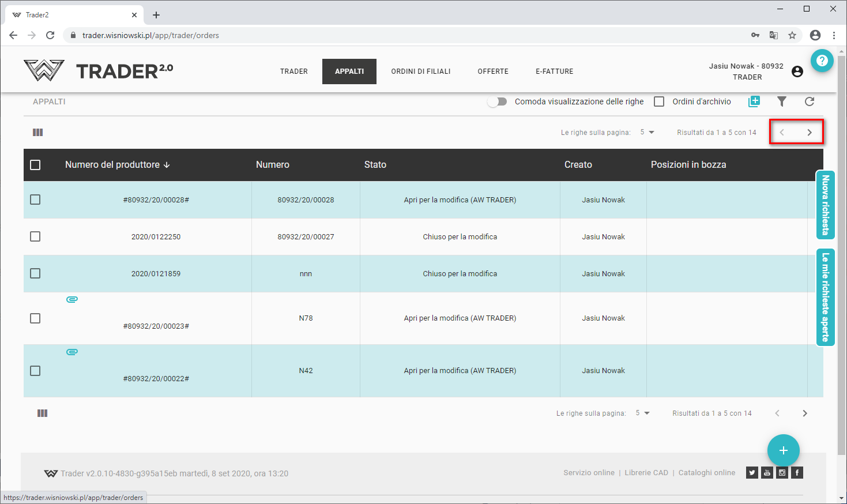Screen dimensions: 847x504
Task: Click the filter funnel icon
Action: [782, 101]
